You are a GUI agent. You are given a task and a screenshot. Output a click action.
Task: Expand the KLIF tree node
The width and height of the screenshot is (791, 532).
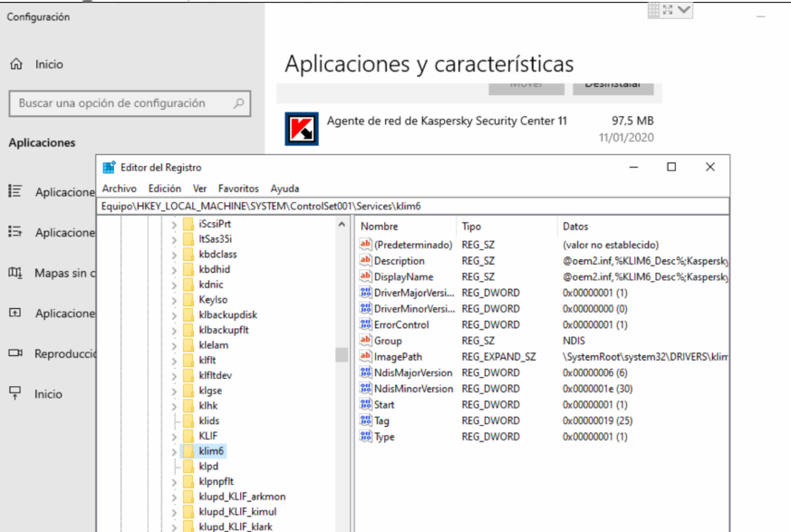[174, 437]
